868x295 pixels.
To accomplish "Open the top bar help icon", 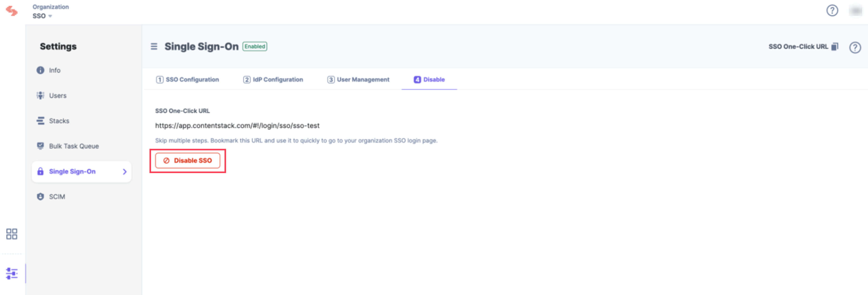I will [832, 11].
